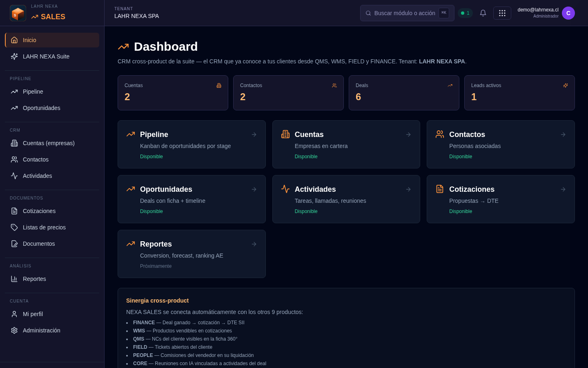Click the Administración gear icon
This screenshot has height=368, width=588.
click(x=14, y=330)
